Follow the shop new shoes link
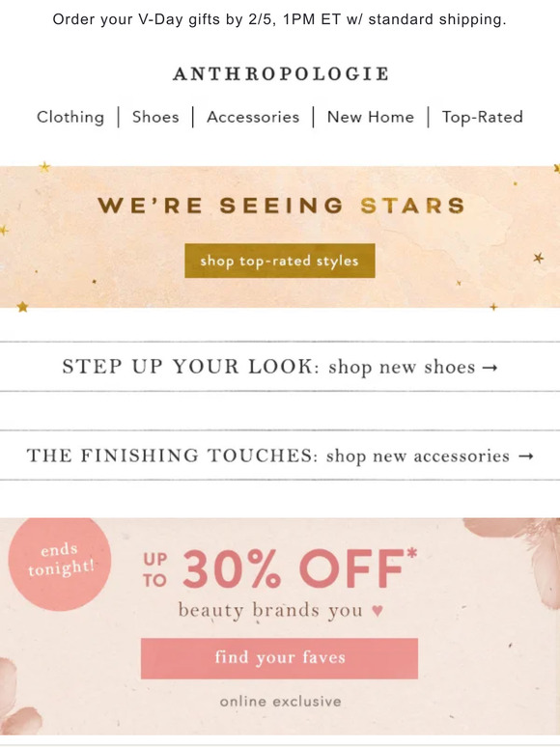The height and width of the screenshot is (747, 560). (402, 368)
